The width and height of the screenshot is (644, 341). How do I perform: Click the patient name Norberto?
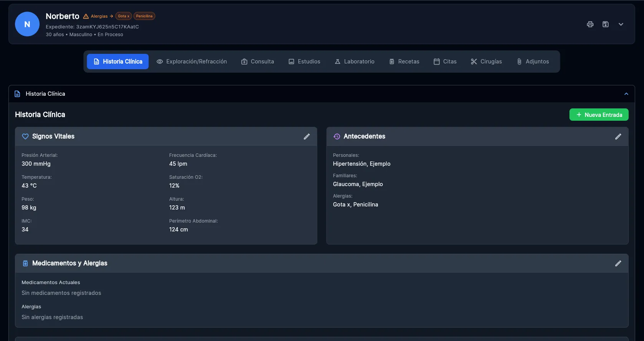tap(63, 16)
